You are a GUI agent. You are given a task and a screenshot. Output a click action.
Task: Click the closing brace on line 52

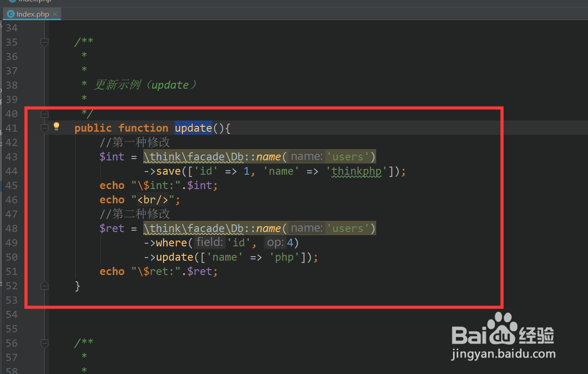(77, 286)
